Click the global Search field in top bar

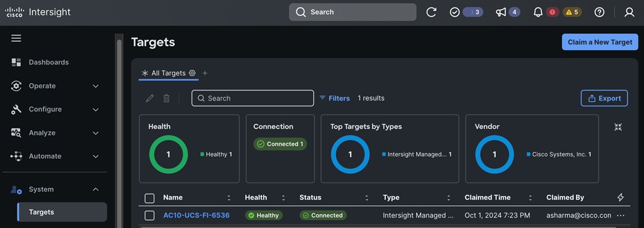(x=353, y=12)
